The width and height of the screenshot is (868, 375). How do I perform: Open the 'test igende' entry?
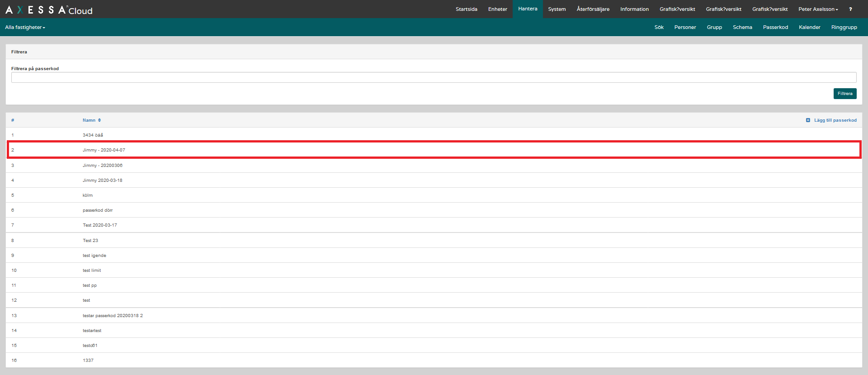[x=434, y=255]
